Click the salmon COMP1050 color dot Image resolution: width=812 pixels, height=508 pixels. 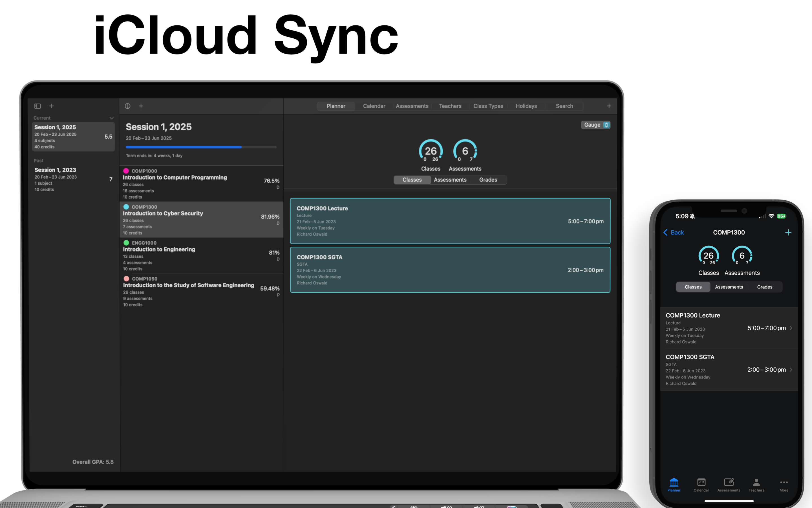[127, 279]
